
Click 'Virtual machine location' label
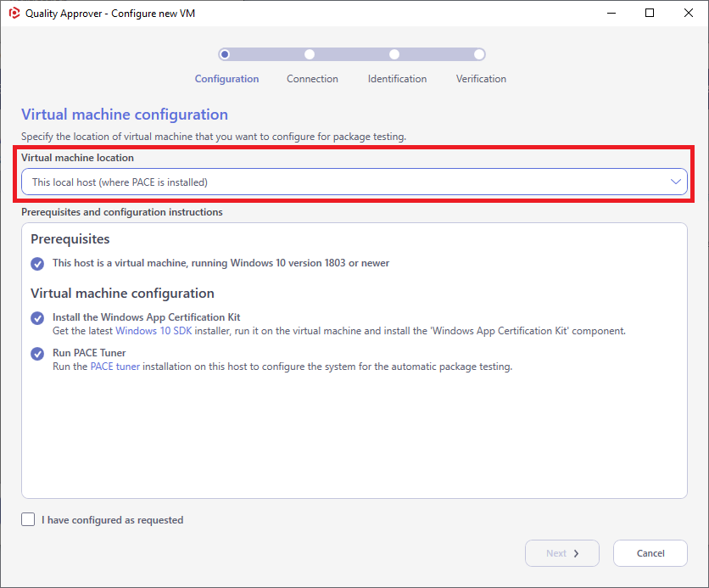[77, 158]
